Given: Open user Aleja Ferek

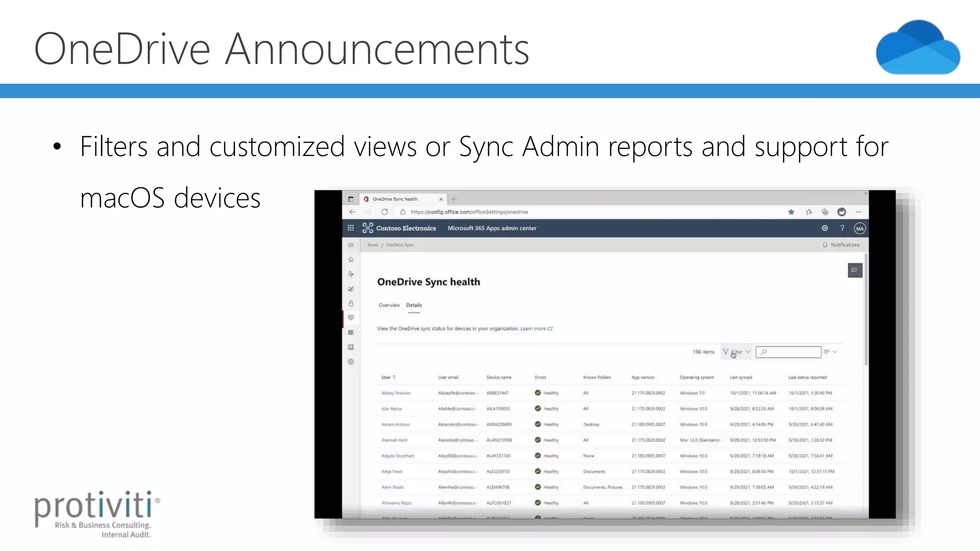Looking at the screenshot, I should [392, 472].
